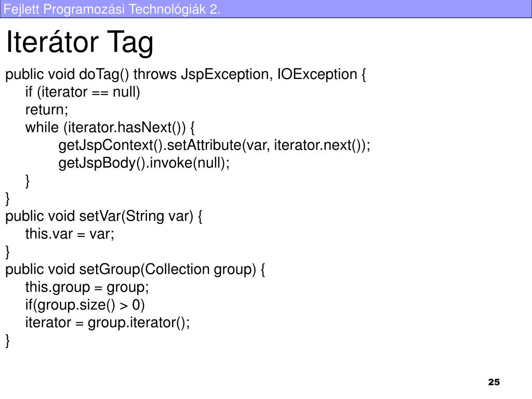Click the 'public void doTag()' method declaration line
This screenshot has height=399, width=532.
[185, 74]
